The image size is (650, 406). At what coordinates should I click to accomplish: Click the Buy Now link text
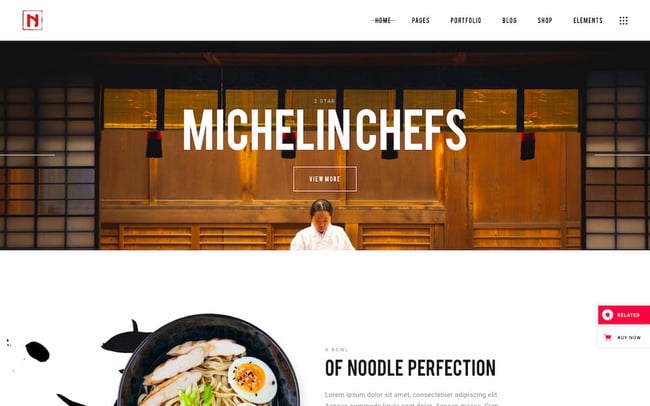click(x=629, y=338)
